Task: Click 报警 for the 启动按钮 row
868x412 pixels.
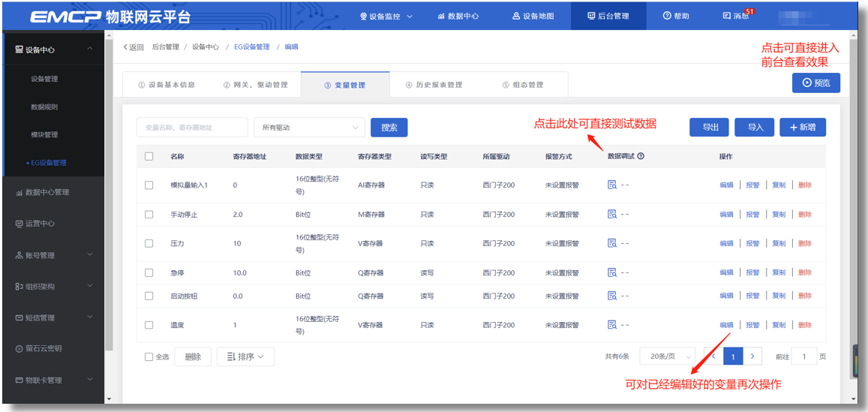Action: click(752, 296)
